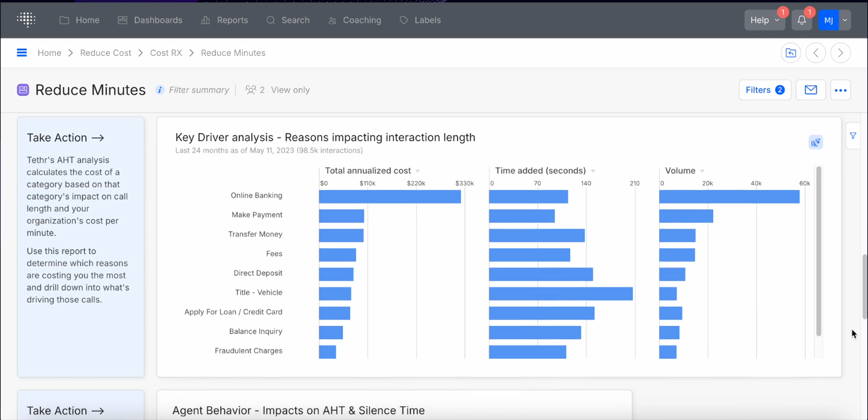Open the hamburger menu beside breadcrumbs
Image resolution: width=868 pixels, height=420 pixels.
22,53
